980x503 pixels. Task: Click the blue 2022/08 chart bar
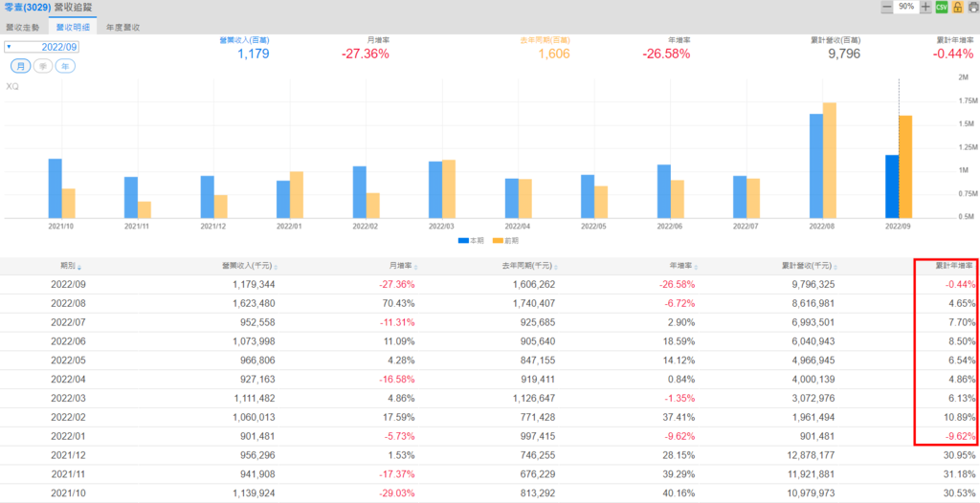coord(816,166)
